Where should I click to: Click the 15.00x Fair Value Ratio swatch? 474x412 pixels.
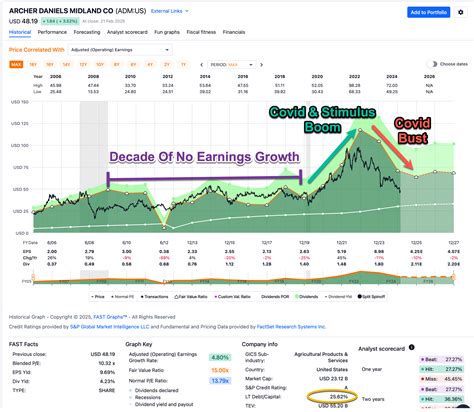pos(220,370)
